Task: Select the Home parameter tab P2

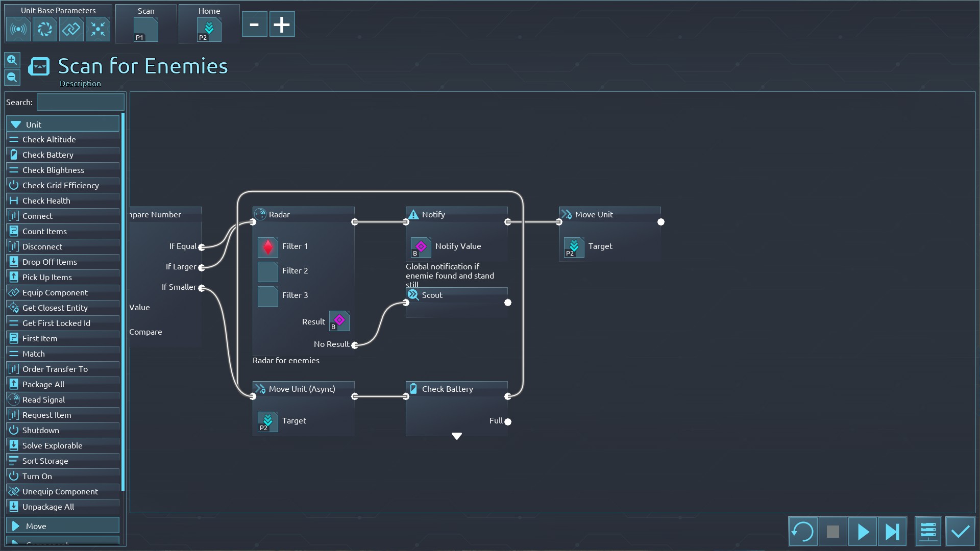Action: pos(209,29)
